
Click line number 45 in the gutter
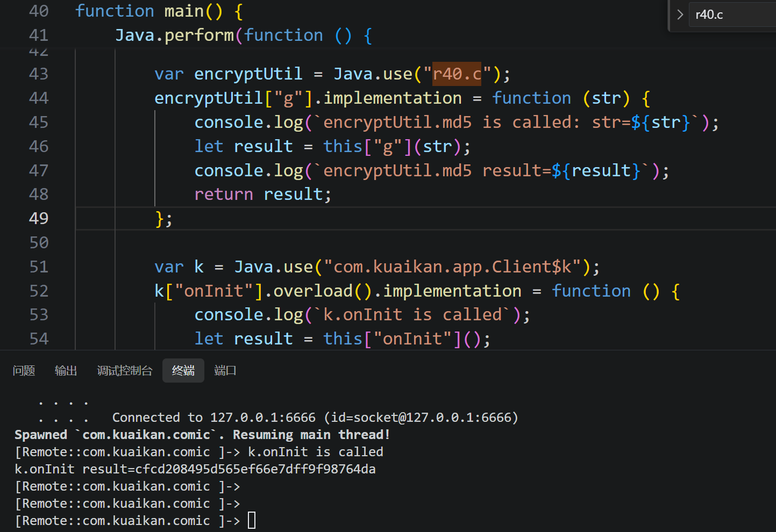coord(39,123)
